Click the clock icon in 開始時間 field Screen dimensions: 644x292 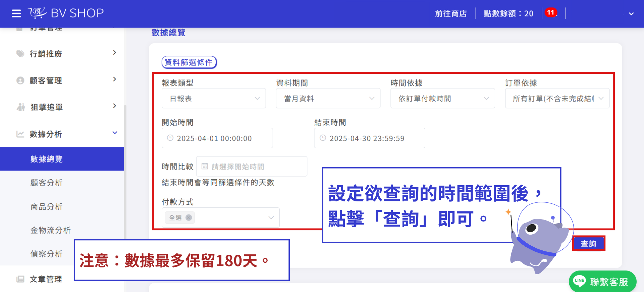click(x=170, y=138)
